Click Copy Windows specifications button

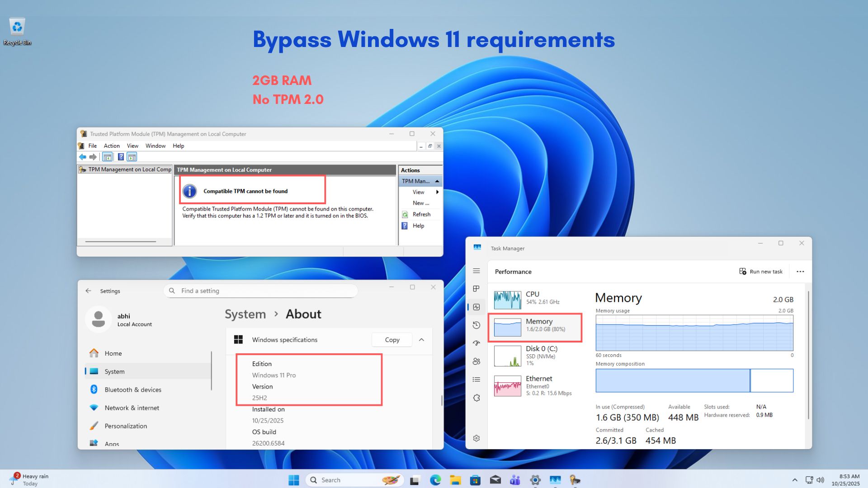point(392,340)
